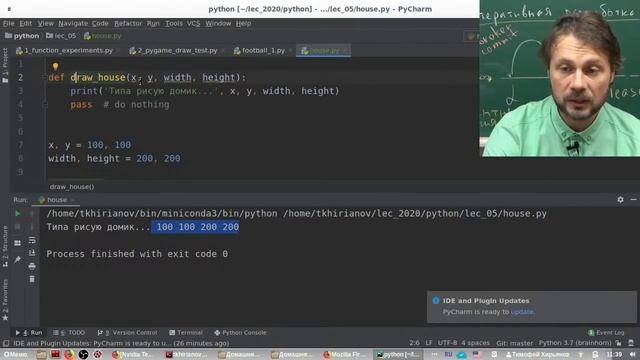Change 4 spaces indent setting
This screenshot has width=640, height=360.
pyautogui.click(x=476, y=343)
